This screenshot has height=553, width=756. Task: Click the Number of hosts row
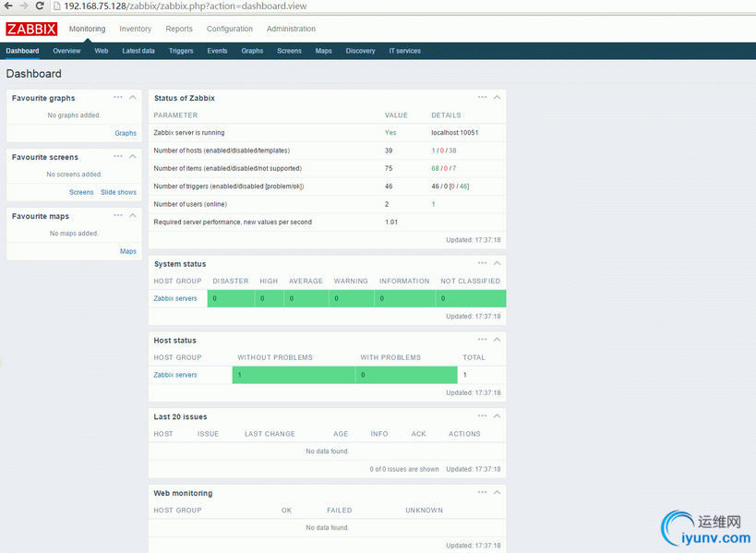[328, 150]
